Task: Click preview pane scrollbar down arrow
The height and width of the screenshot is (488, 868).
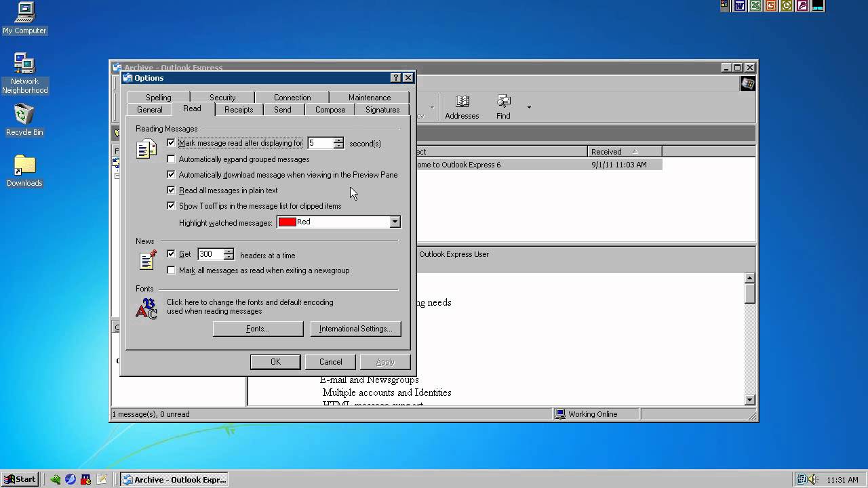Action: [750, 400]
